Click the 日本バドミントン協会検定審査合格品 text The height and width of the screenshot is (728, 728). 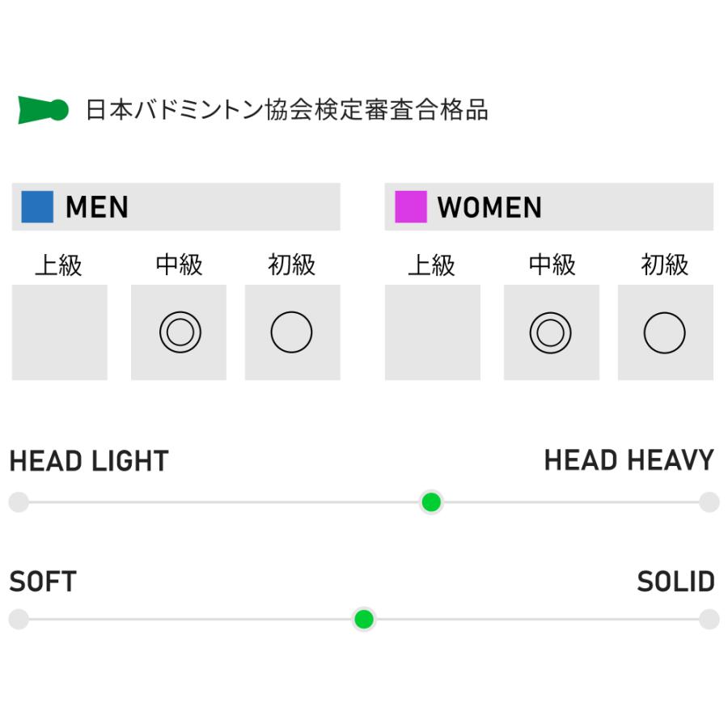(287, 111)
